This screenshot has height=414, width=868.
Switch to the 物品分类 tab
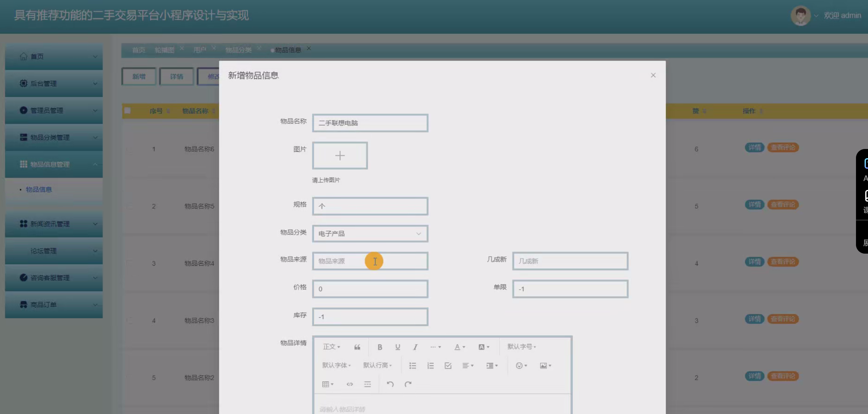pyautogui.click(x=239, y=50)
